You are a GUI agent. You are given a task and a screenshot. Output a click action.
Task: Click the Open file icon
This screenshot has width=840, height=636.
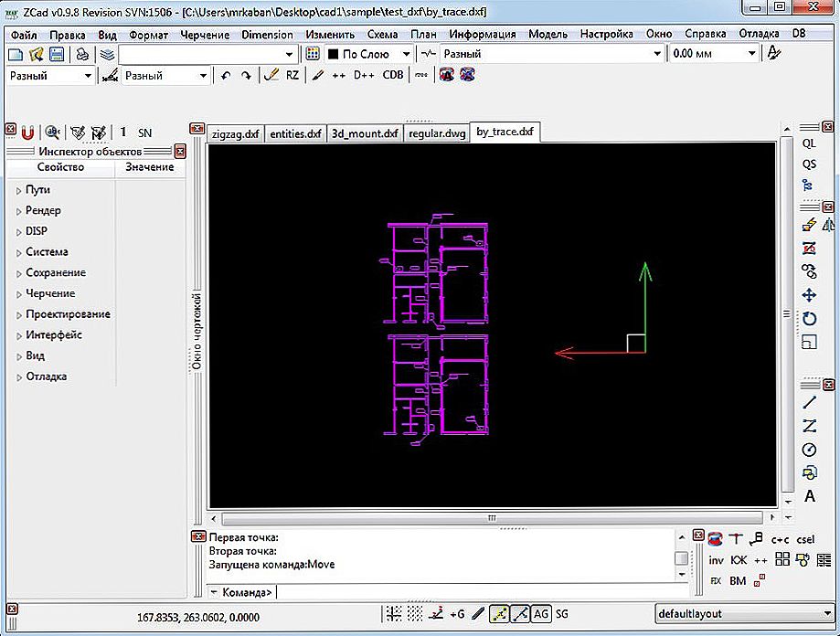36,54
